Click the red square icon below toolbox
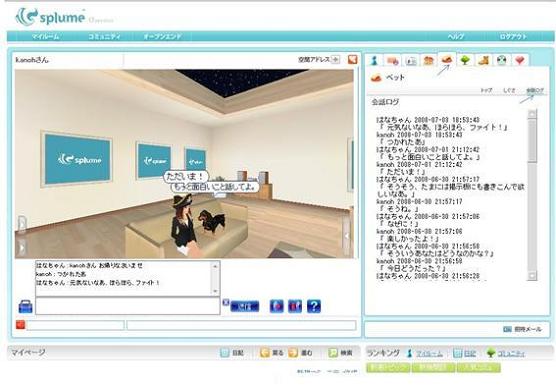556x385 pixels. tap(21, 324)
